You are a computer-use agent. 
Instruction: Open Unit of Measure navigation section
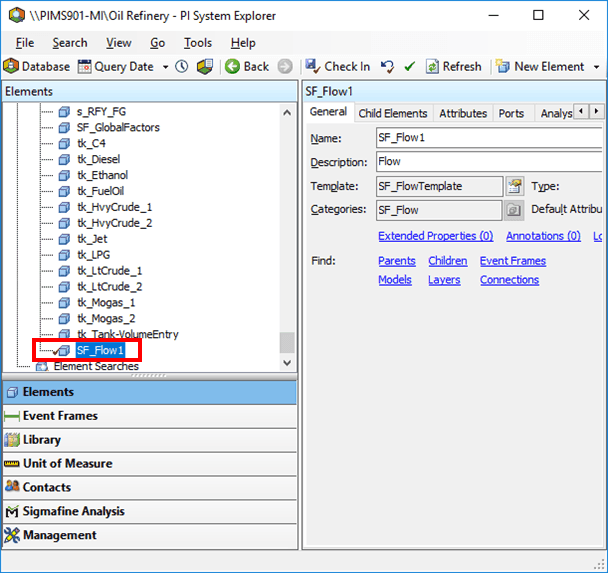pyautogui.click(x=149, y=464)
